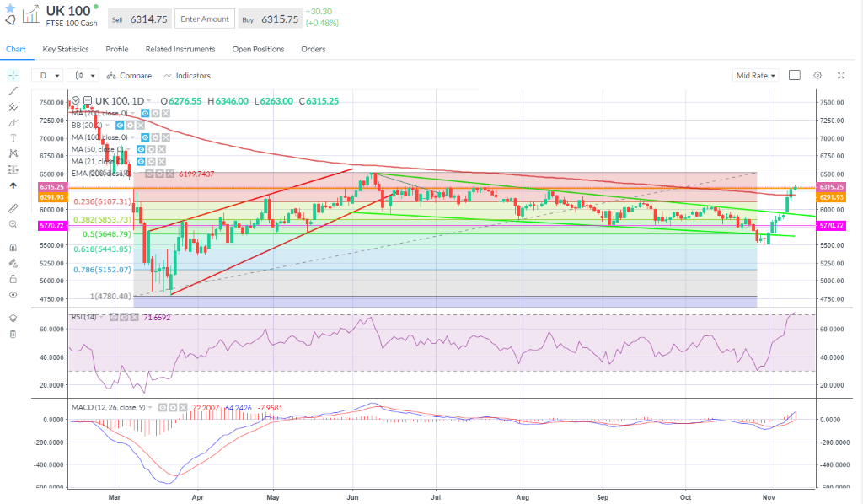Image resolution: width=863 pixels, height=504 pixels.
Task: Toggle visibility of BB 20 indicator
Action: point(120,126)
